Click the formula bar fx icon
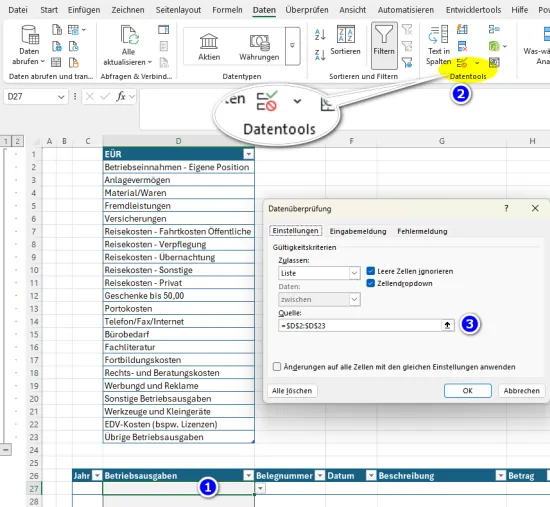 tap(121, 96)
